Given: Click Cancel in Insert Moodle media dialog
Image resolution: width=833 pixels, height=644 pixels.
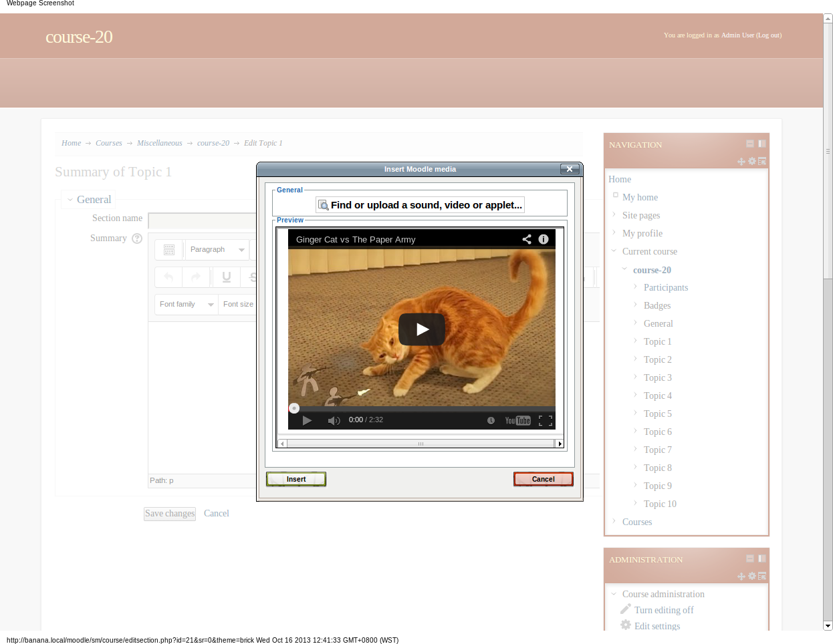Looking at the screenshot, I should click(544, 479).
